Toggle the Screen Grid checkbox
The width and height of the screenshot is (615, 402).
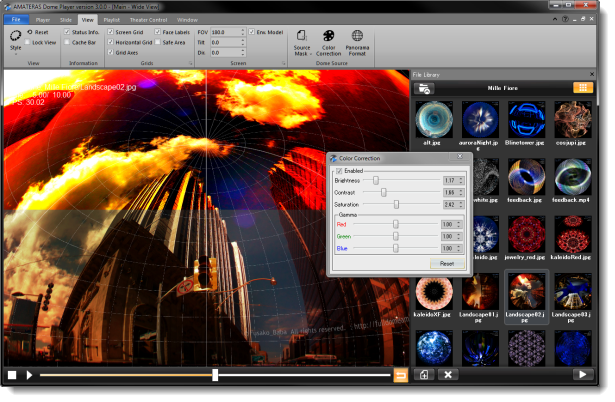click(111, 32)
